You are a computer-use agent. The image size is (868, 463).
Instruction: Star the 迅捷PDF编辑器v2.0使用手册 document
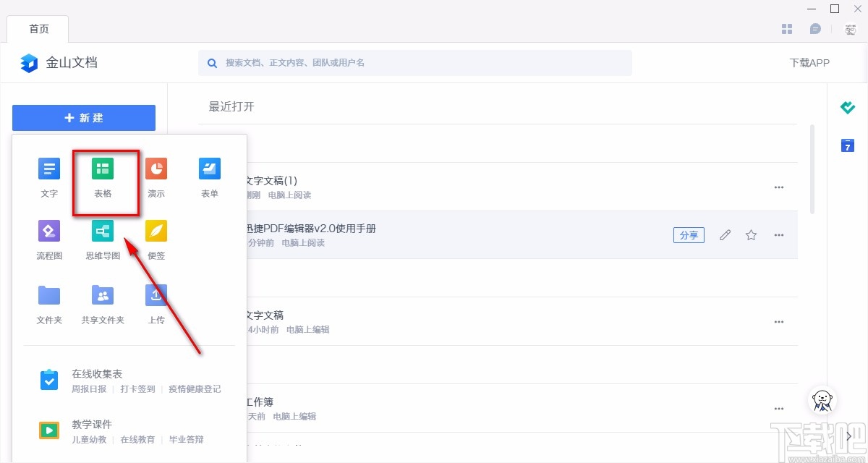coord(751,234)
